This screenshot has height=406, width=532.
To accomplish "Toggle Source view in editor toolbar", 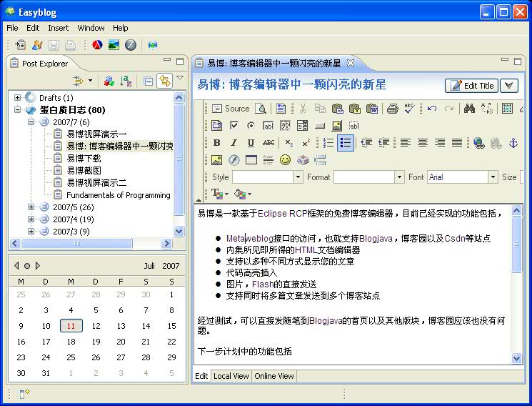I will (231, 109).
